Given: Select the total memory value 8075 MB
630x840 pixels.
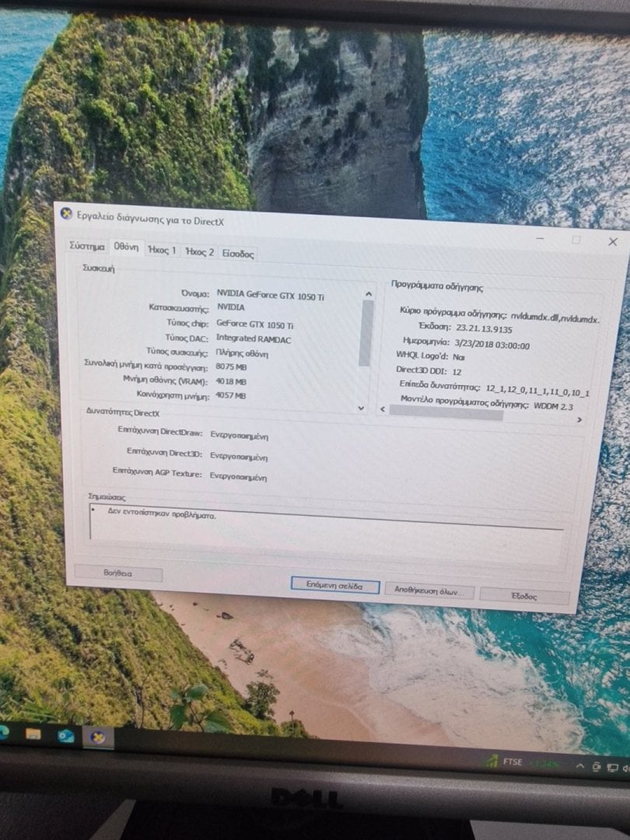Looking at the screenshot, I should (x=231, y=367).
